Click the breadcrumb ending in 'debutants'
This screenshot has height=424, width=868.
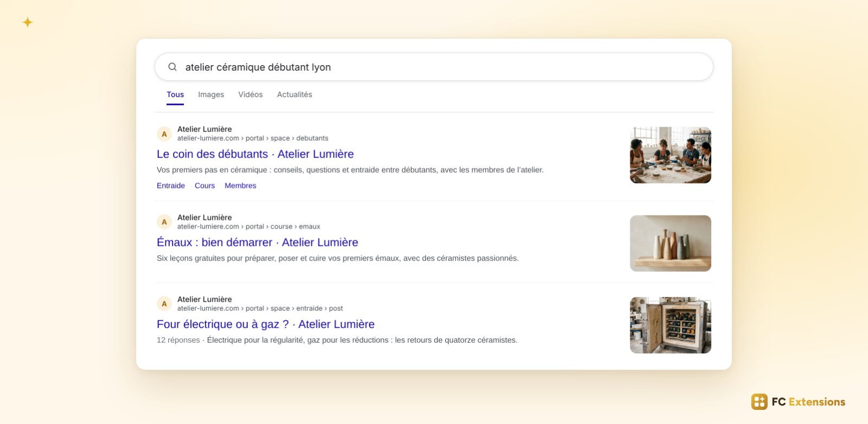(x=253, y=138)
